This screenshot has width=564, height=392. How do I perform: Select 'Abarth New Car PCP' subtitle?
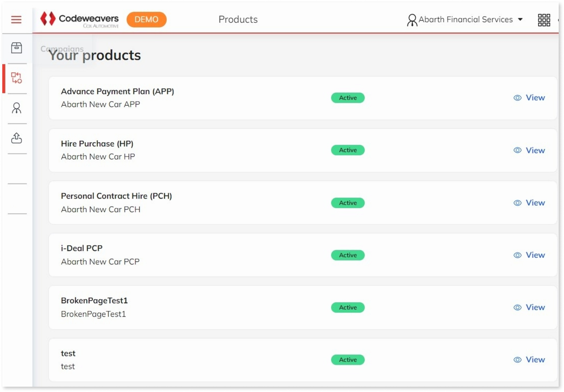click(100, 262)
